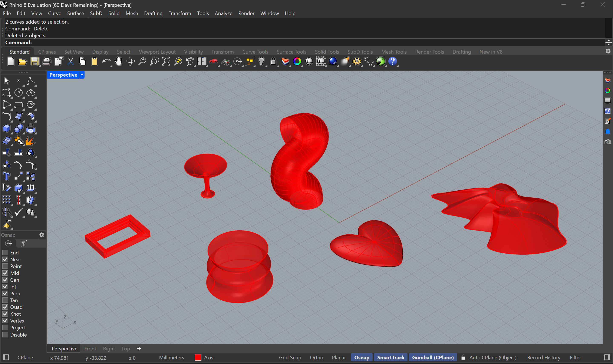The width and height of the screenshot is (613, 364).
Task: Switch to the Front viewport tab
Action: click(90, 348)
